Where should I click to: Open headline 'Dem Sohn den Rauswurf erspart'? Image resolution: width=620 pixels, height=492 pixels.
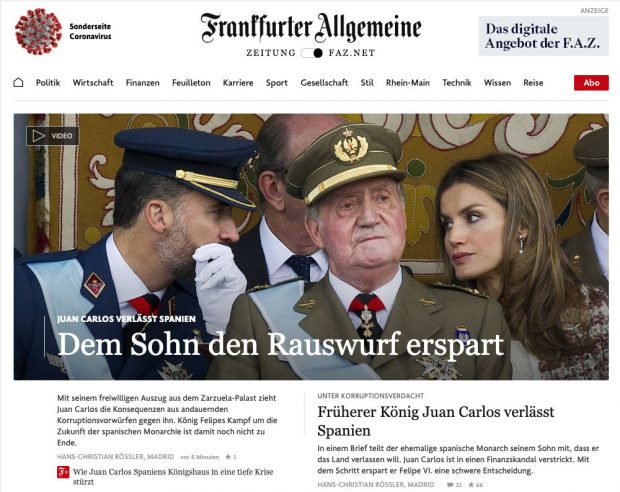tap(280, 344)
